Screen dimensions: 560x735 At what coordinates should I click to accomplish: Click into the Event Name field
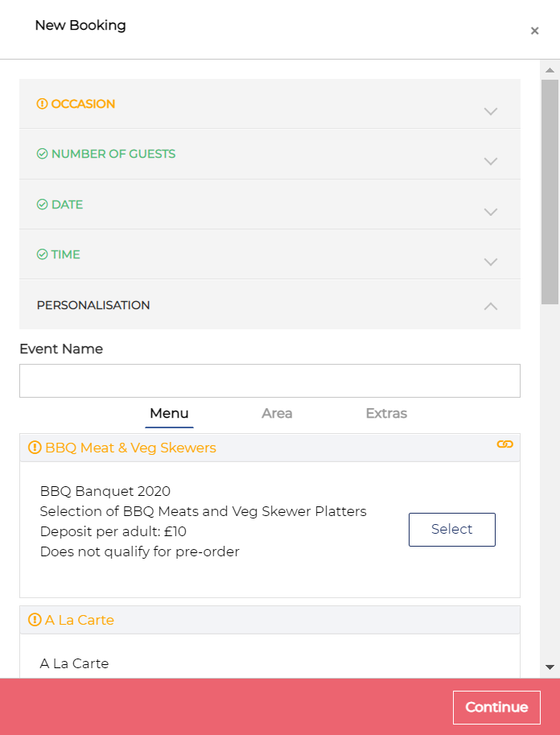point(270,381)
